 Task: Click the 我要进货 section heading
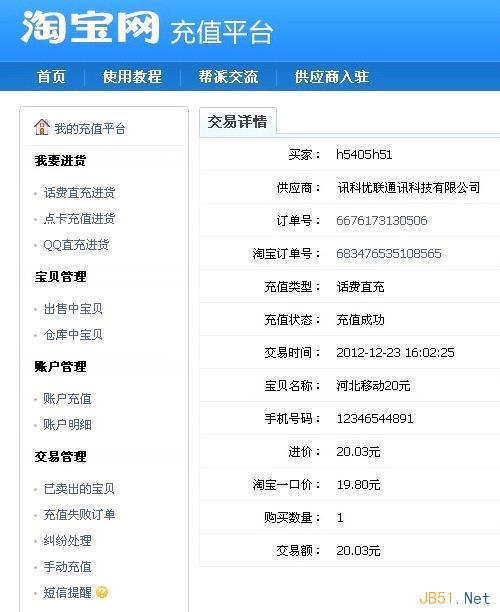[x=60, y=160]
